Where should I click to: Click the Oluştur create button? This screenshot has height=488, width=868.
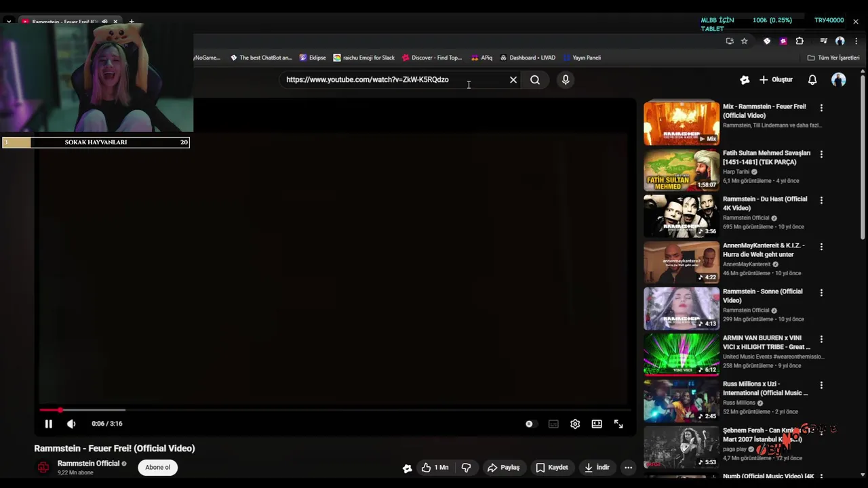(776, 79)
